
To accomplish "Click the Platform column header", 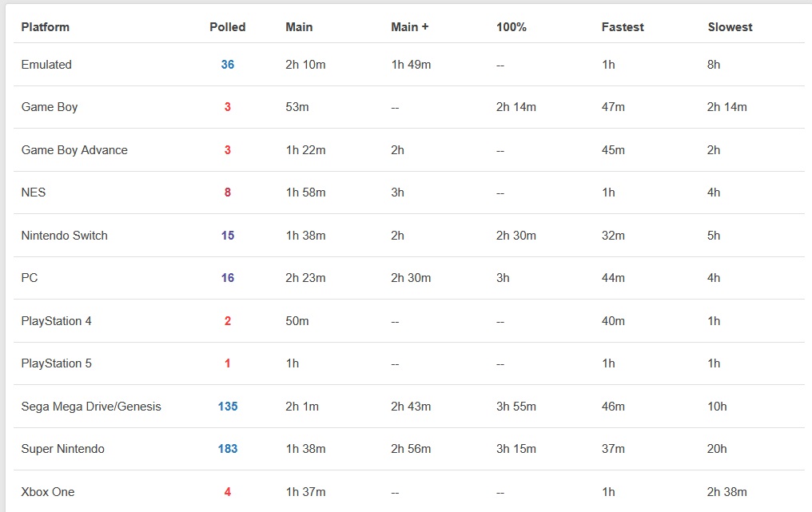I will click(x=46, y=27).
